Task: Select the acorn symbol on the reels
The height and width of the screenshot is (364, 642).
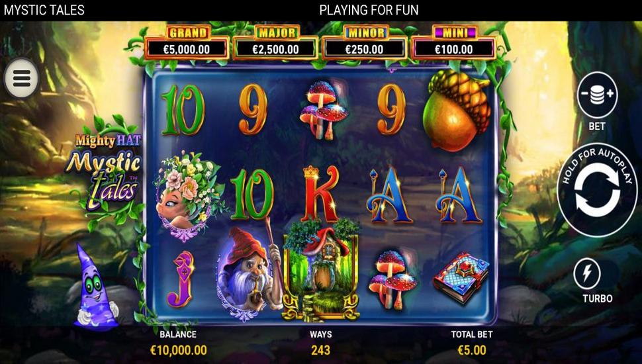Action: (x=456, y=110)
